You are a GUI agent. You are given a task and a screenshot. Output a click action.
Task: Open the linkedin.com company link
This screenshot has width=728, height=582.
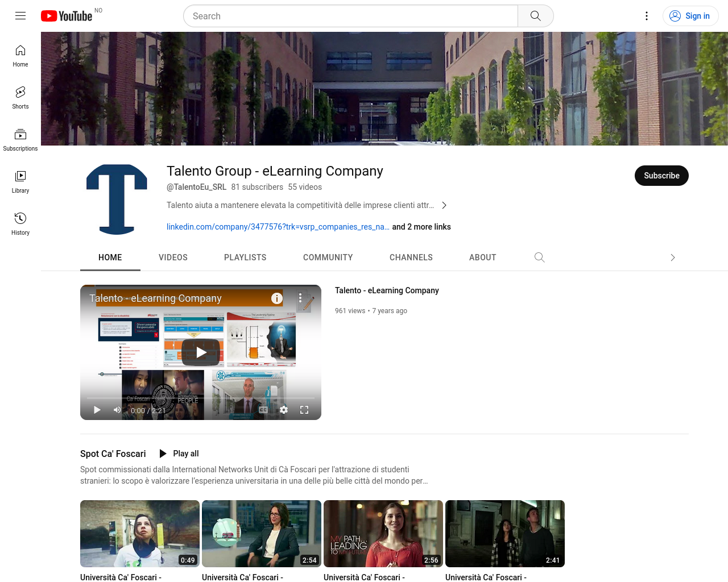(278, 227)
